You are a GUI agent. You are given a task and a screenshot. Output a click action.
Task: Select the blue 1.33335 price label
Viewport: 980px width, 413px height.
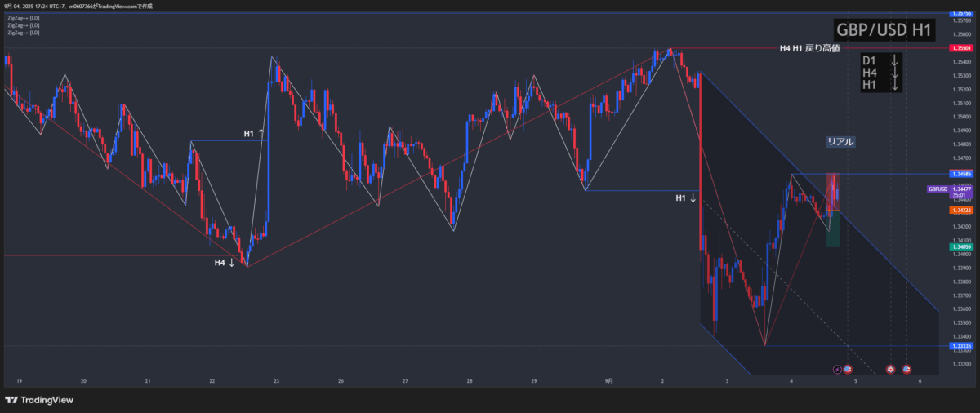(960, 346)
